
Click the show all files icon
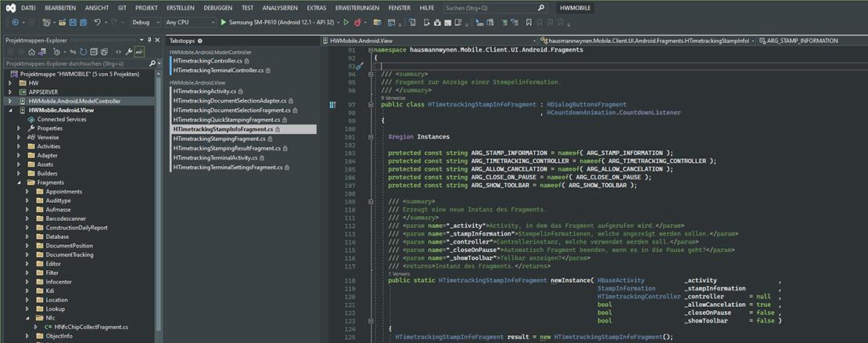(x=104, y=52)
